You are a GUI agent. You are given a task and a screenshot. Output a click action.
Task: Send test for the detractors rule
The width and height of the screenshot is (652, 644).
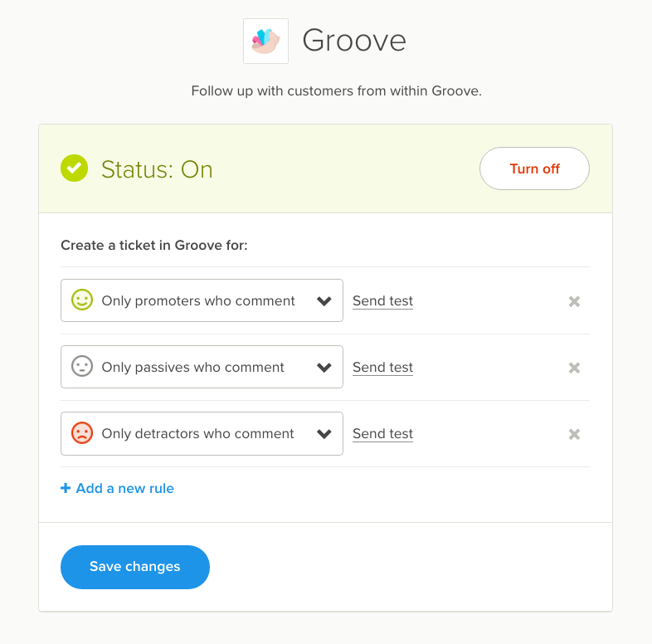click(x=382, y=433)
